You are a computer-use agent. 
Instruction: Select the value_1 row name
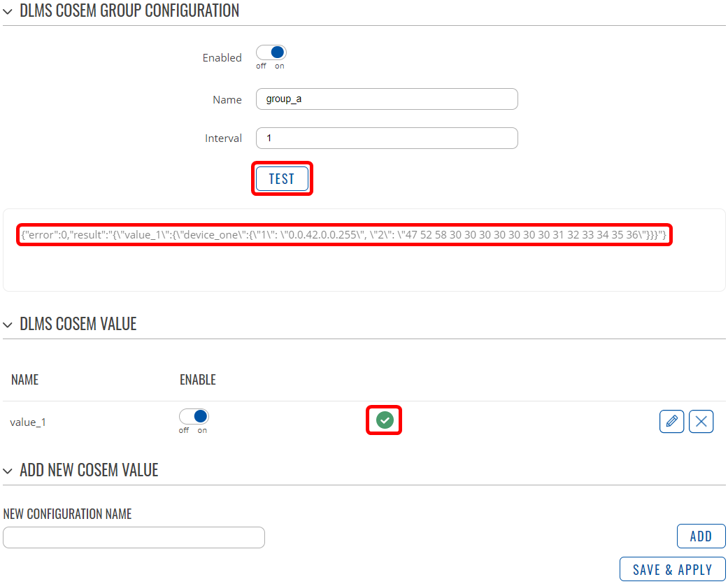pos(28,422)
